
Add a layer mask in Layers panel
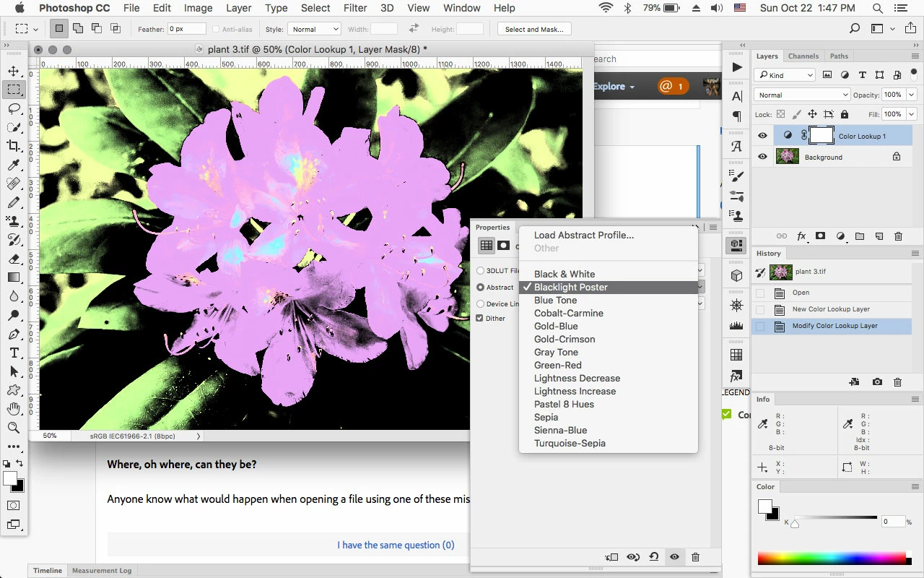821,236
